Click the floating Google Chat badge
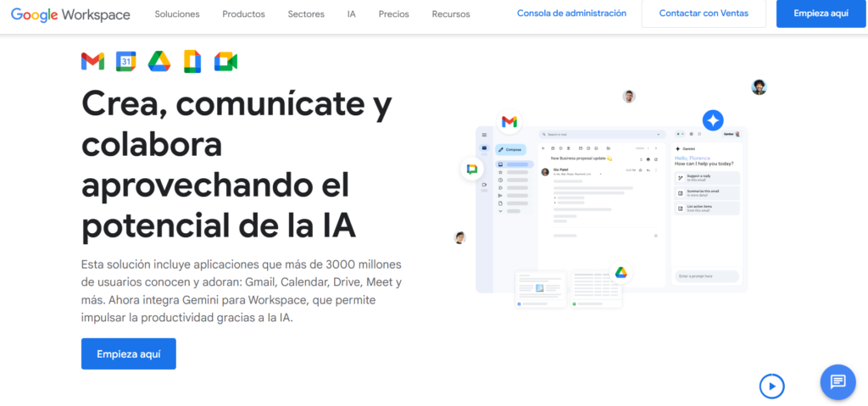 [x=472, y=170]
